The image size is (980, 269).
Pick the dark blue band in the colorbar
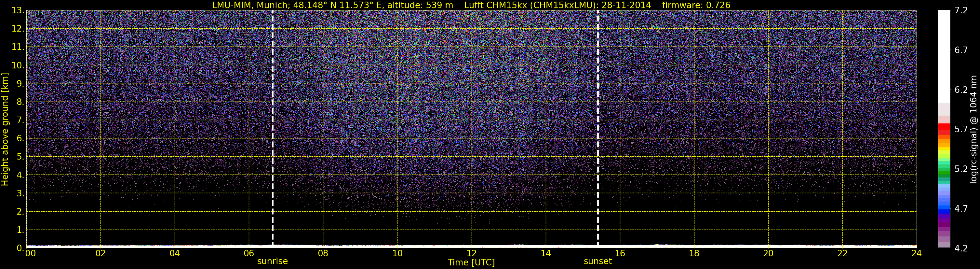point(944,211)
